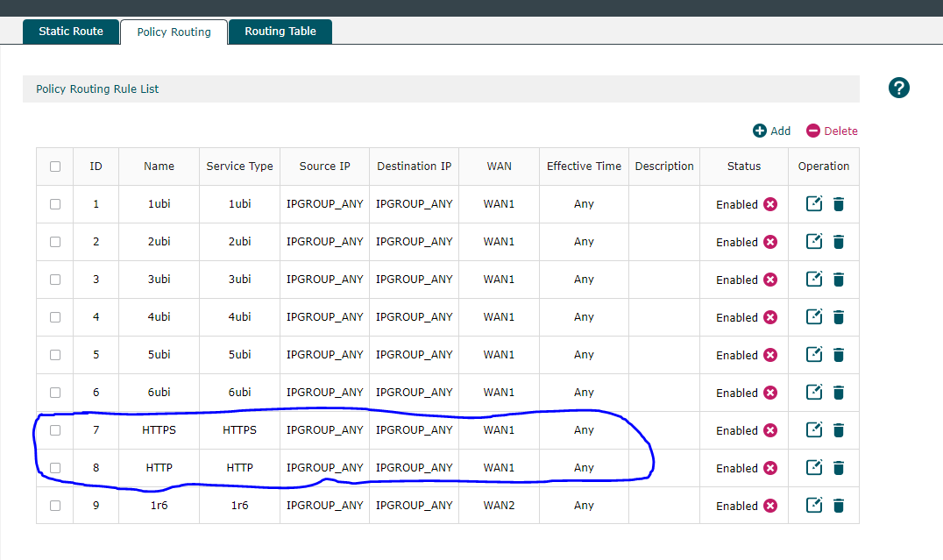The image size is (943, 560).
Task: Delete policy rule 3ubi with trash icon
Action: (839, 280)
